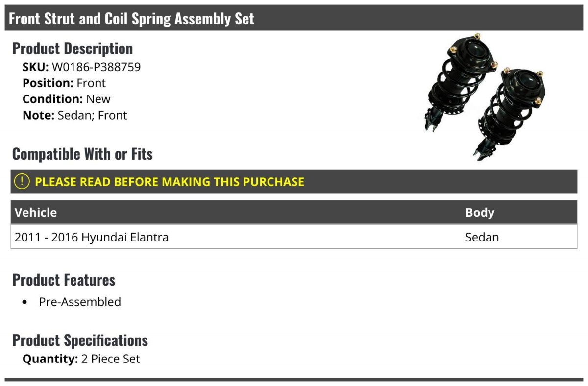
Task: Click the SKU number W0186-P388759
Action: (96, 67)
